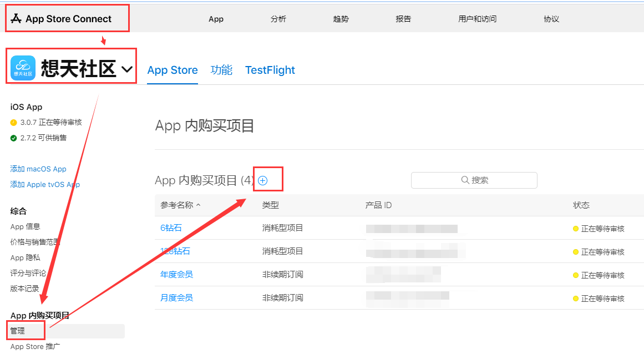Open 分析 in top navigation
This screenshot has width=644, height=354.
tap(278, 19)
